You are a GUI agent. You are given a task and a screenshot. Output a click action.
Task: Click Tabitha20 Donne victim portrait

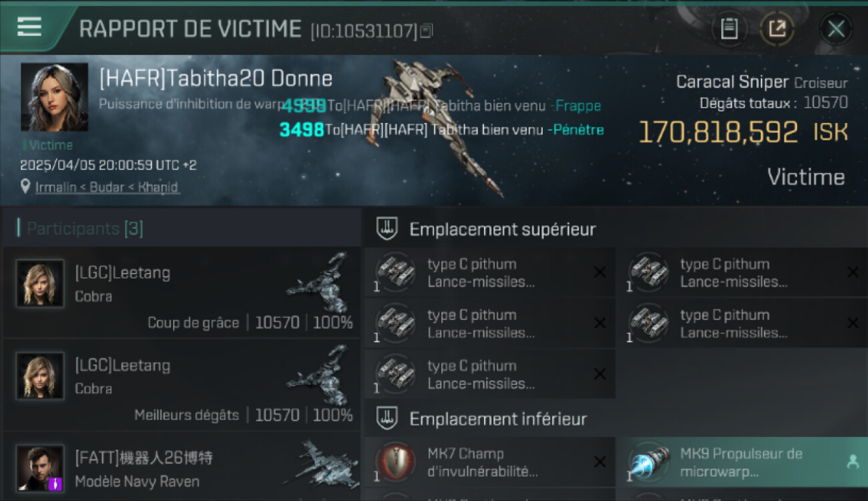coord(54,98)
